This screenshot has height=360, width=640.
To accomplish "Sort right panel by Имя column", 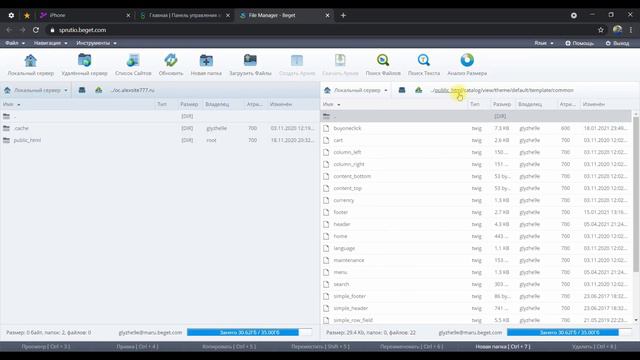I will click(331, 104).
